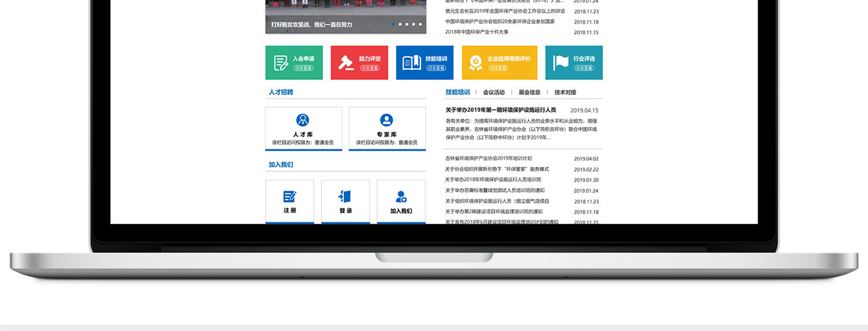Open headline 关于举办2019年第一期环境保护设施运行人员
The height and width of the screenshot is (331, 868).
coord(500,110)
